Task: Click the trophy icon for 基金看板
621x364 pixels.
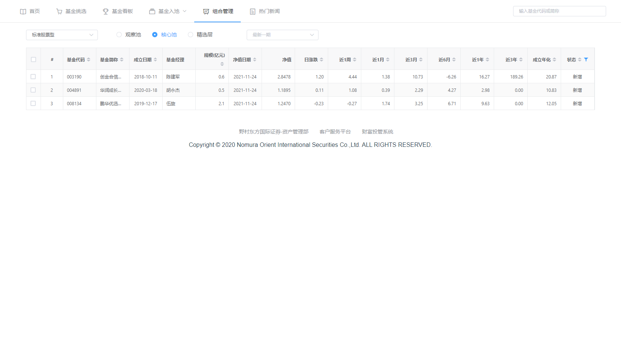Action: click(106, 12)
